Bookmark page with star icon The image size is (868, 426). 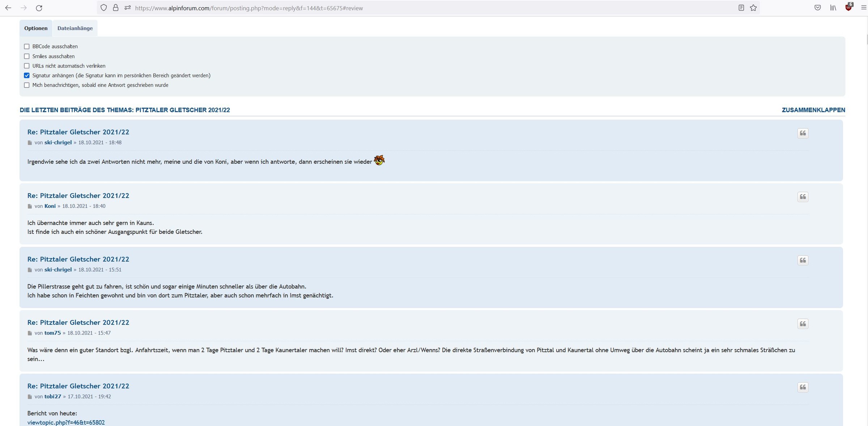coord(753,8)
